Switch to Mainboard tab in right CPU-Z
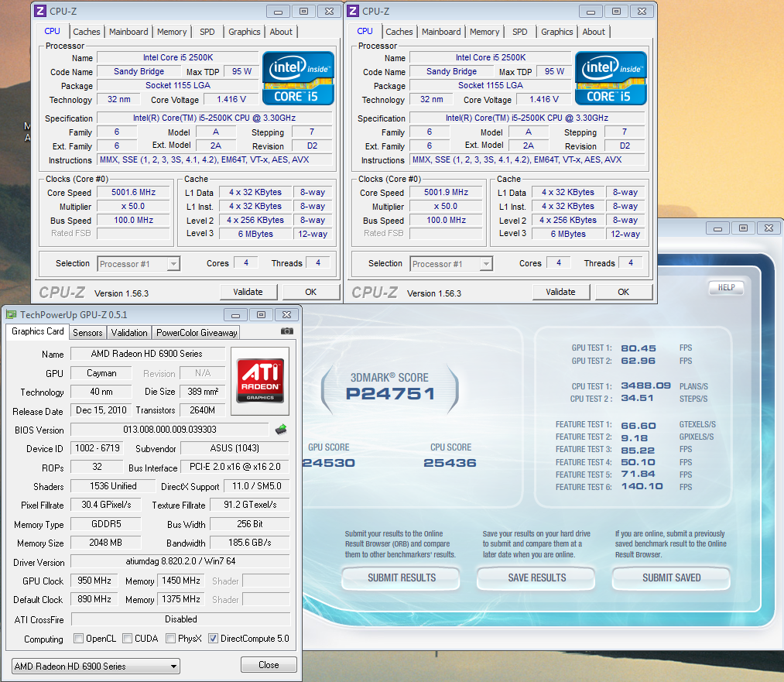The height and width of the screenshot is (682, 784). coord(441,32)
